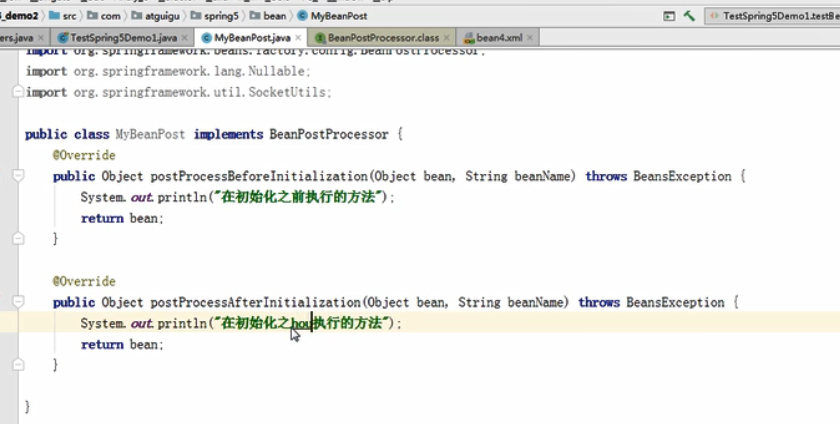The width and height of the screenshot is (840, 424).
Task: Open the bean4.xml editor tab
Action: coord(499,38)
